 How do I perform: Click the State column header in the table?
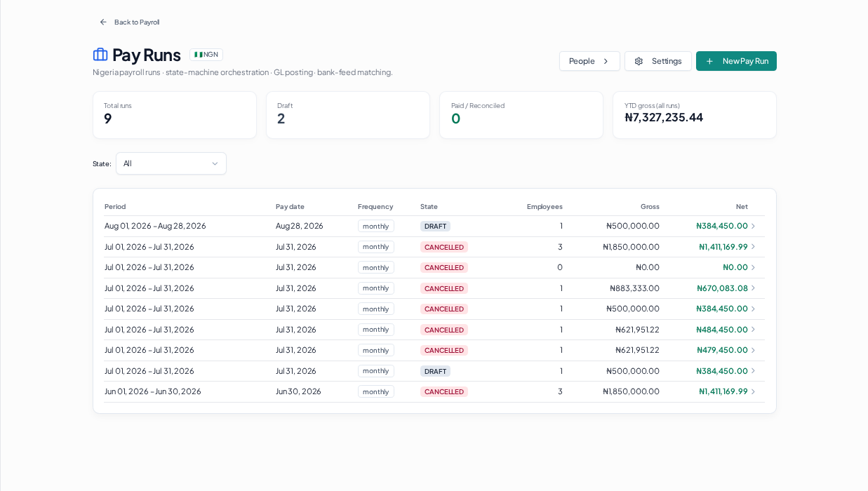point(429,206)
